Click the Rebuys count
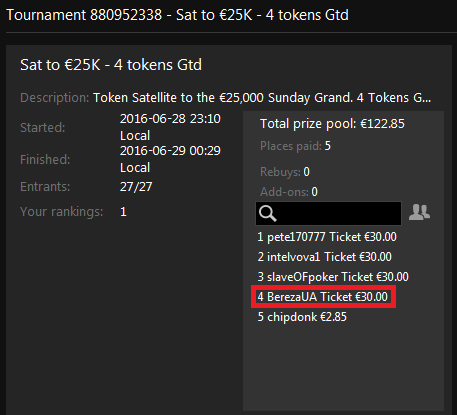The width and height of the screenshot is (457, 415). pos(307,172)
